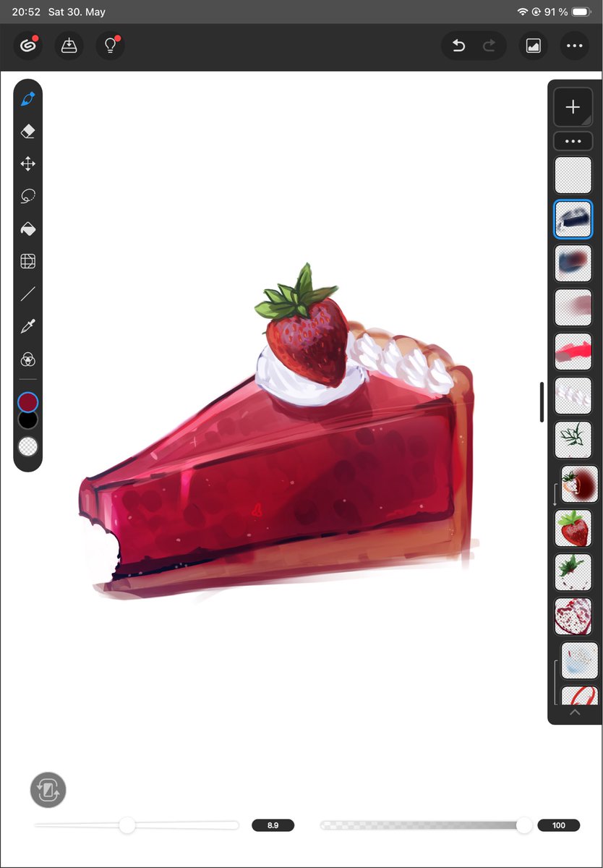
Task: Open the grid guides tool
Action: pyautogui.click(x=28, y=261)
